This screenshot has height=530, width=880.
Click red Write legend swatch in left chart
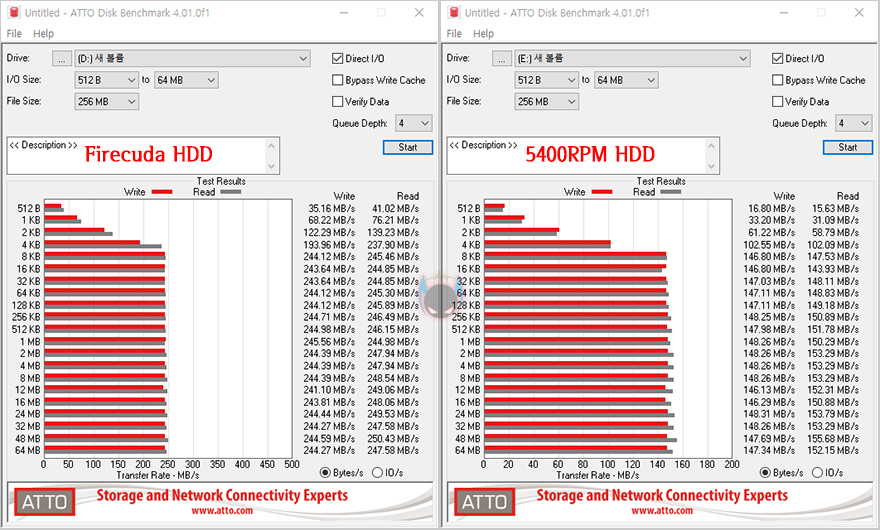pos(162,192)
